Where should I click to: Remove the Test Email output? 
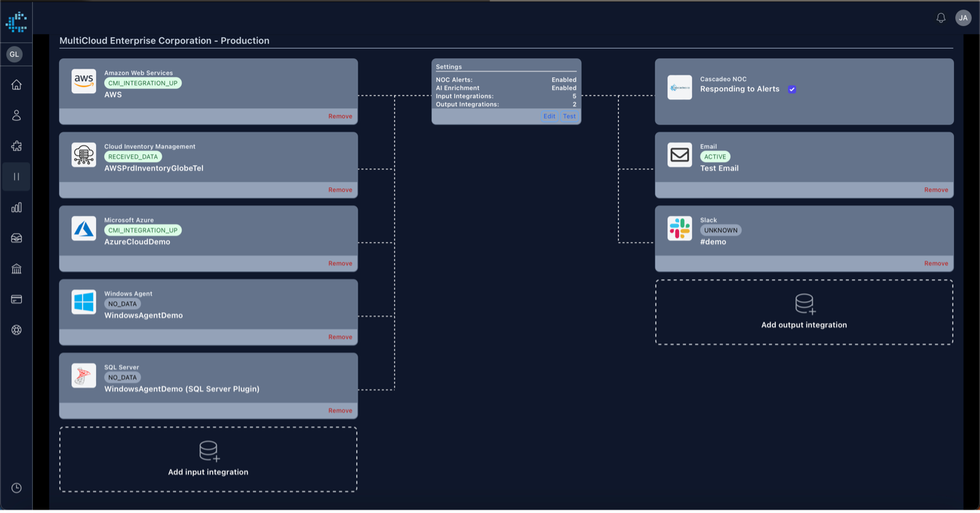coord(936,190)
